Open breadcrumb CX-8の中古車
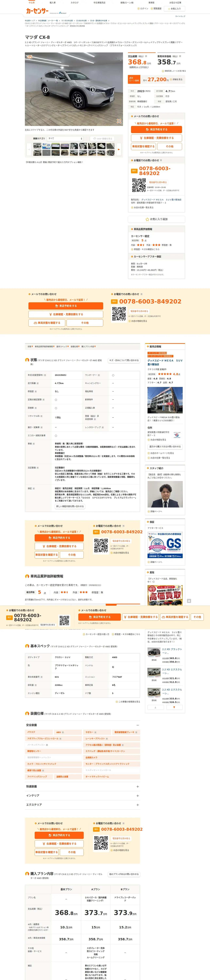This screenshot has width=210, height=980. [81, 21]
